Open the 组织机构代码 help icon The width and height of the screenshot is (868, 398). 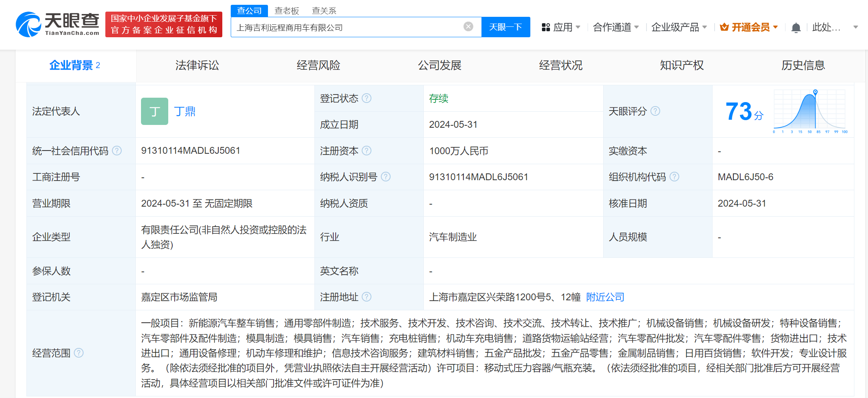[675, 176]
